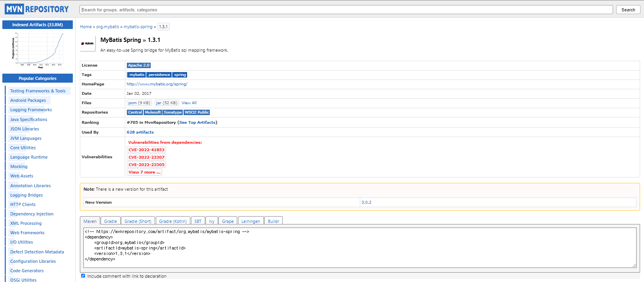The width and height of the screenshot is (644, 282).
Task: Open Web Assets category
Action: (x=22, y=176)
